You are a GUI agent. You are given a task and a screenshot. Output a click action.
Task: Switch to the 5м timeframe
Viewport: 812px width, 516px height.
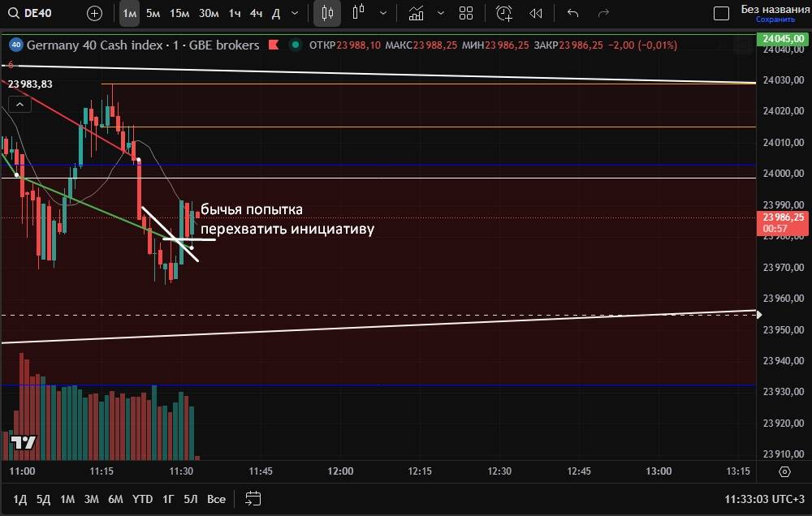pyautogui.click(x=153, y=13)
